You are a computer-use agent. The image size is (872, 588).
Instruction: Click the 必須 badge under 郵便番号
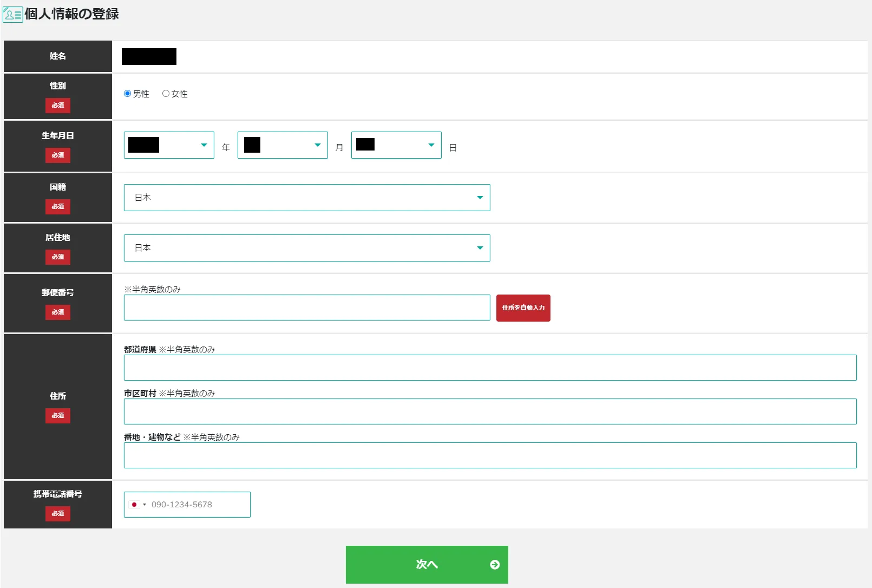tap(58, 312)
